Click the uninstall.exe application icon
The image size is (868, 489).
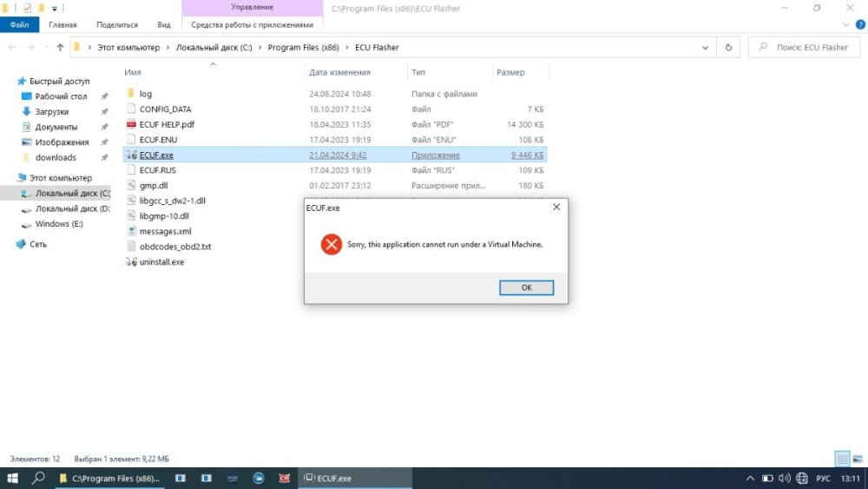click(131, 261)
